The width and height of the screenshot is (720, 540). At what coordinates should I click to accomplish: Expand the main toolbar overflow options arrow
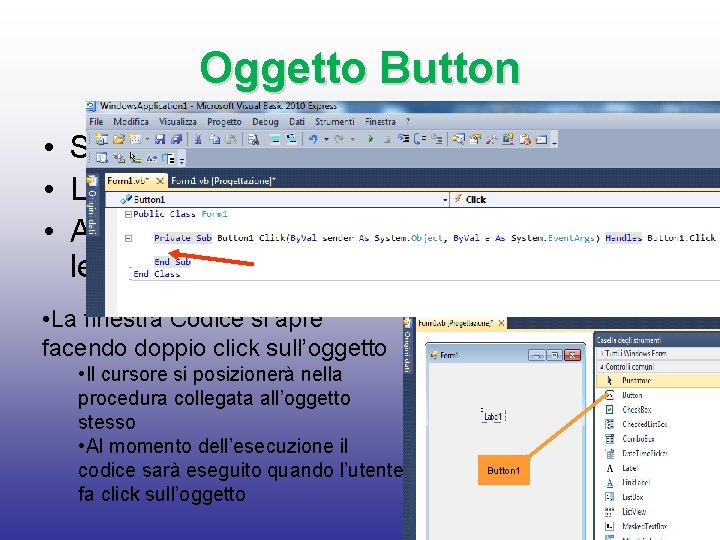(555, 140)
